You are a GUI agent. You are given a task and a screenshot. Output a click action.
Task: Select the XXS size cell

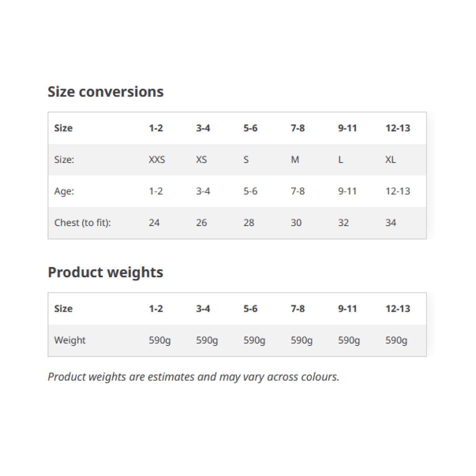pyautogui.click(x=157, y=159)
